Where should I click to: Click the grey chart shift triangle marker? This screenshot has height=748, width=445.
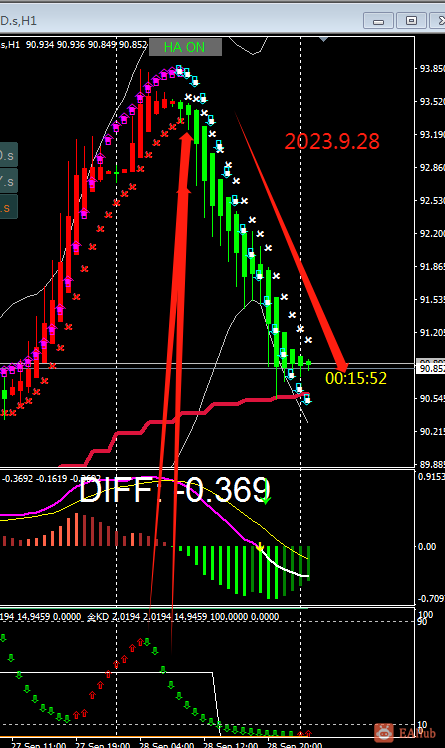click(x=323, y=39)
